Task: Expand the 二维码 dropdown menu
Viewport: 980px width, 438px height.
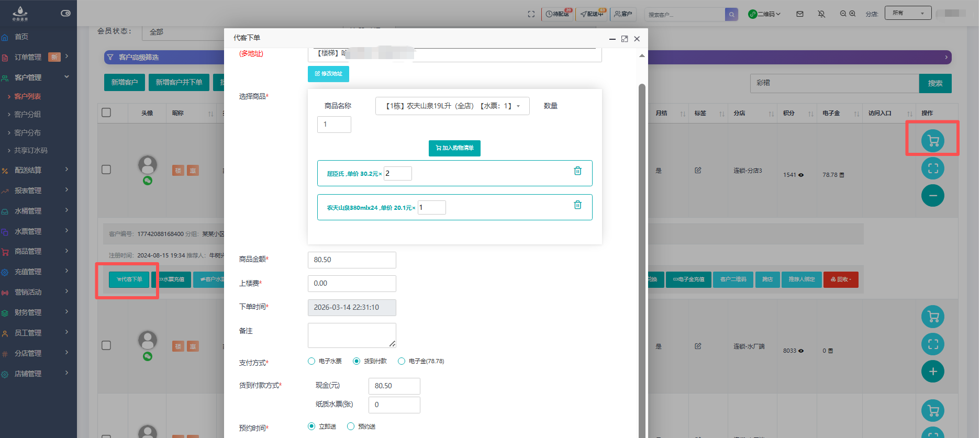Action: 764,14
